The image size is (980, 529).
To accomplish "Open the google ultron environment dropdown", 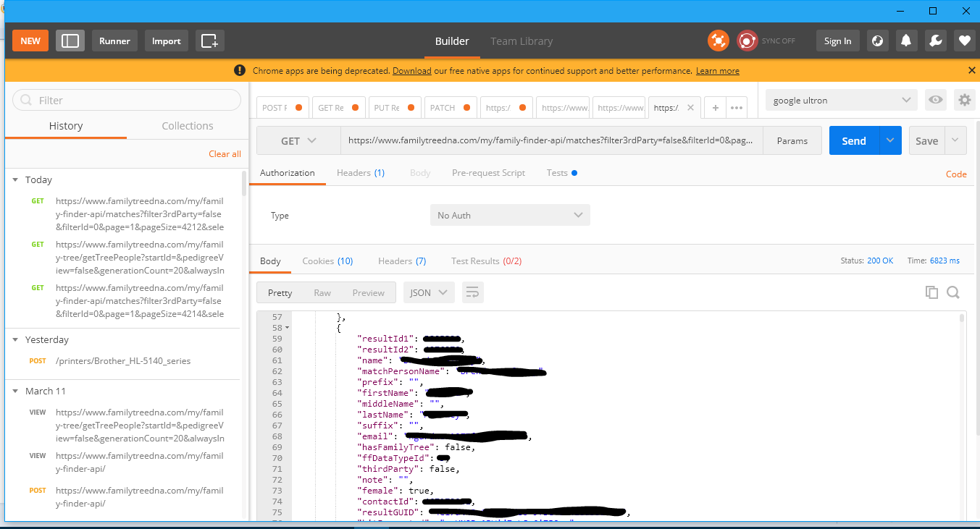I will coord(842,101).
